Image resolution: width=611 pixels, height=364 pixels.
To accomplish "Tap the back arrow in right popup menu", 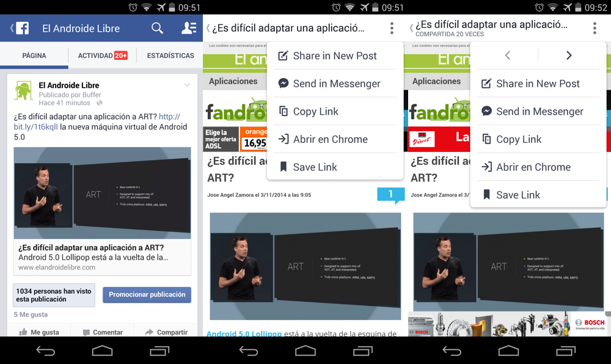I will click(508, 56).
